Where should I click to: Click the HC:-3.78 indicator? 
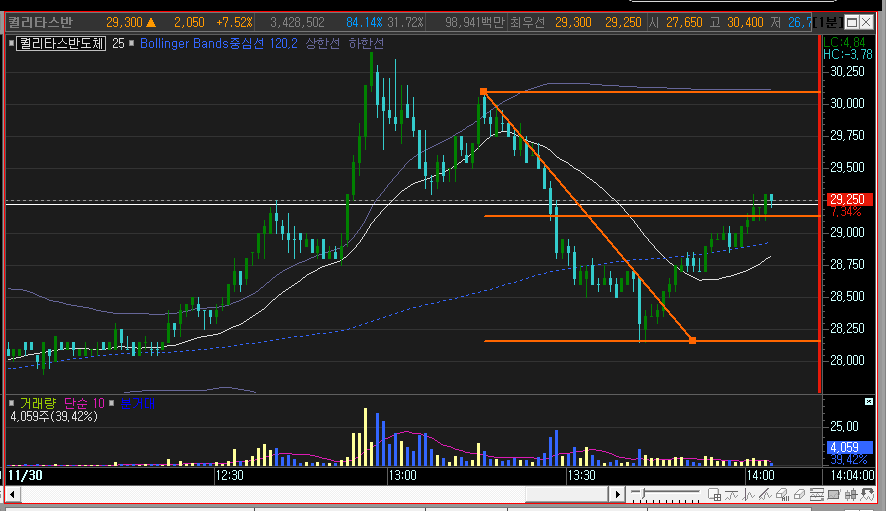(848, 54)
